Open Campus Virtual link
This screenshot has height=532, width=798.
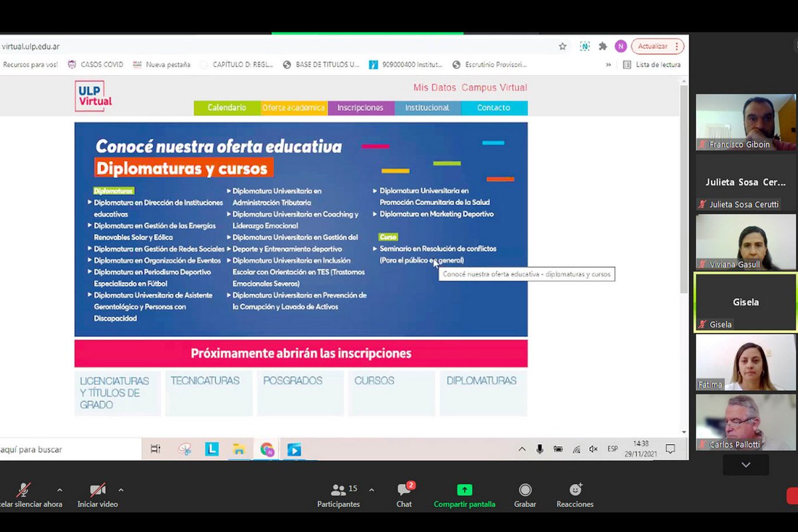(494, 88)
